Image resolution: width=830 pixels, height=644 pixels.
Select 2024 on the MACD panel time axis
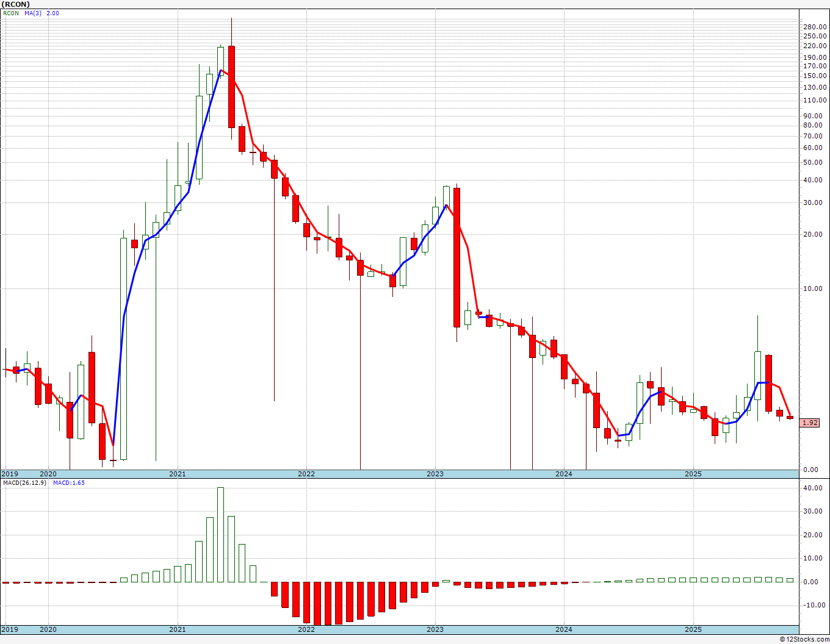pyautogui.click(x=564, y=629)
